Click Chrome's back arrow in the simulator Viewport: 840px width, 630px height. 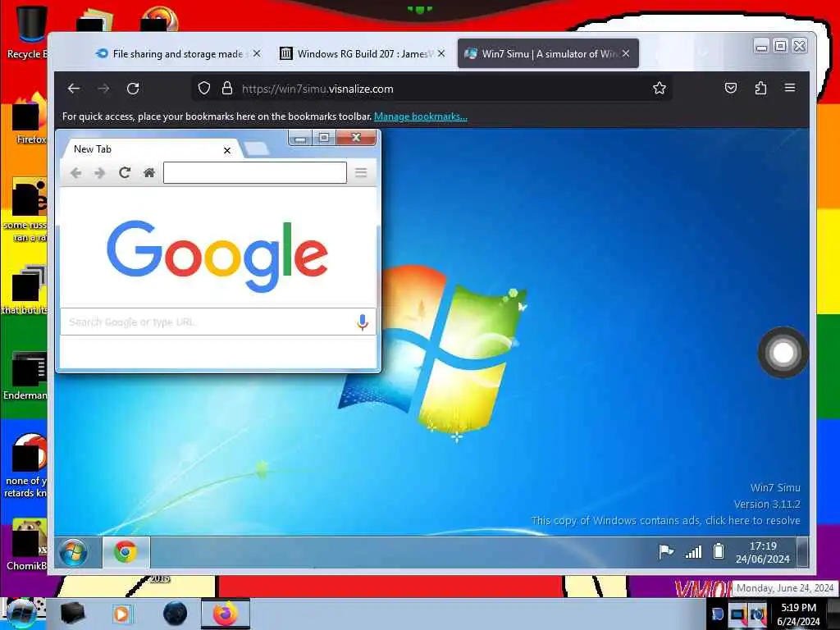click(x=76, y=172)
